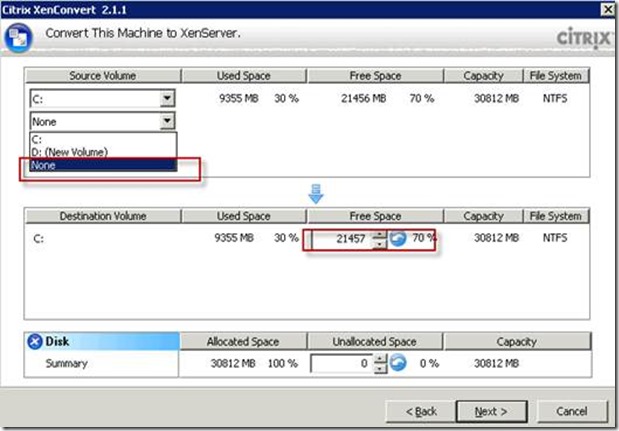Screen dimensions: 619x431
Task: Click the Summary row label
Action: (x=67, y=363)
